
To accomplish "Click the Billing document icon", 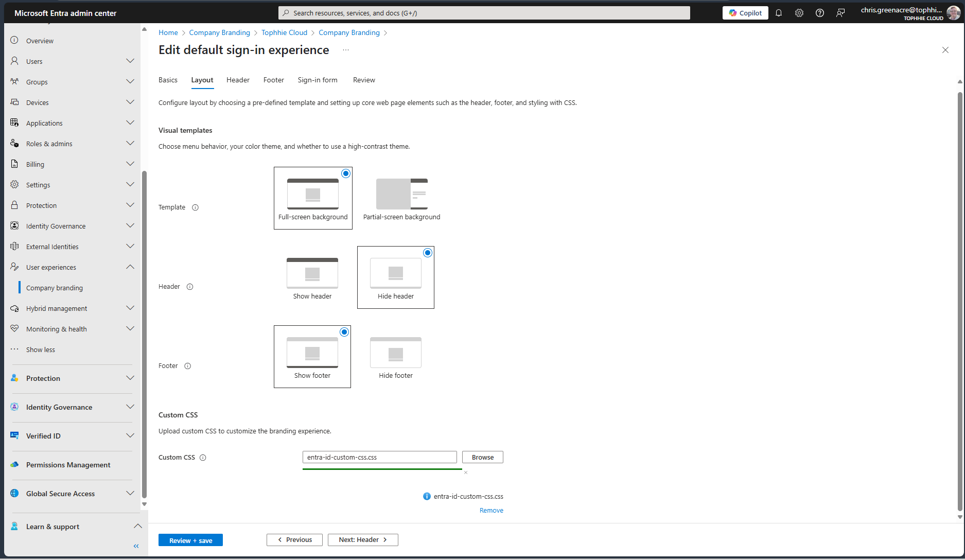I will click(14, 164).
